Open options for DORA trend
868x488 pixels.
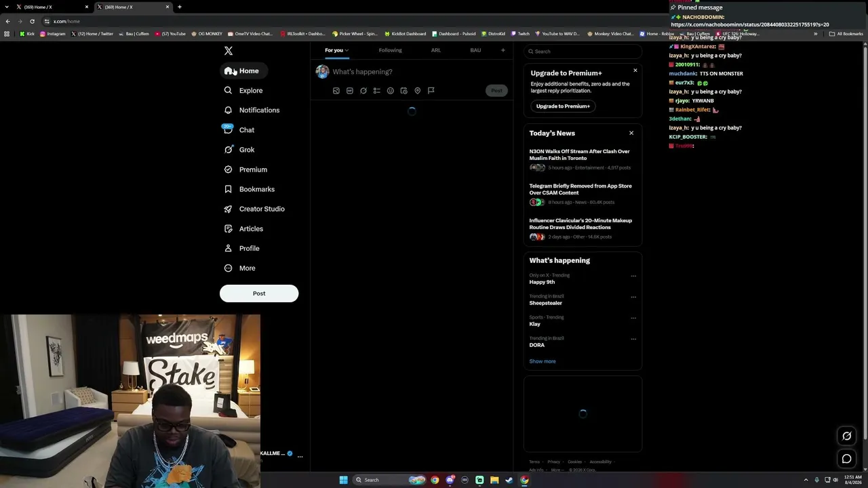click(633, 339)
